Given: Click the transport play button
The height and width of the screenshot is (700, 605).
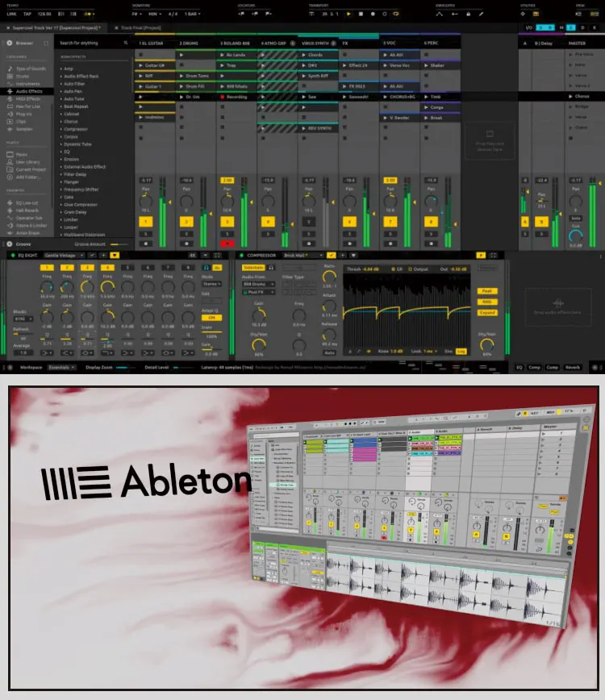Looking at the screenshot, I should (348, 14).
